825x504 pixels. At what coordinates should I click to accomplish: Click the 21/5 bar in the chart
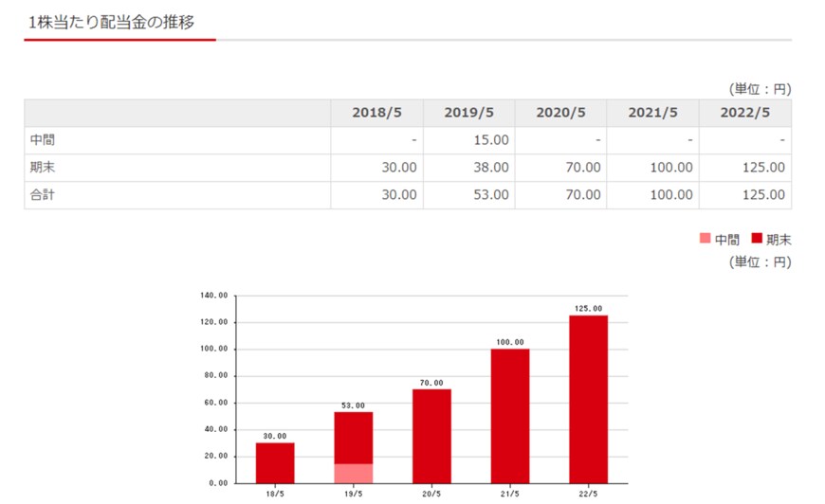[x=510, y=415]
